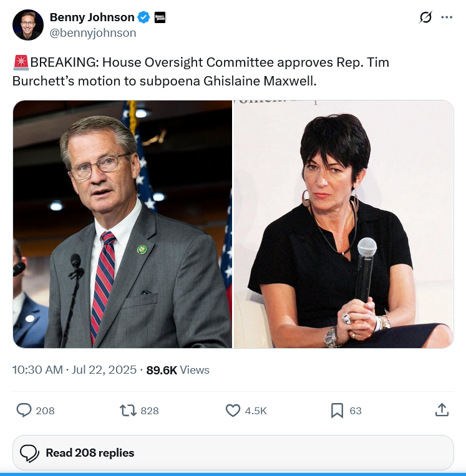Open right photo of woman holding microphone
Image resolution: width=466 pixels, height=476 pixels.
(343, 224)
